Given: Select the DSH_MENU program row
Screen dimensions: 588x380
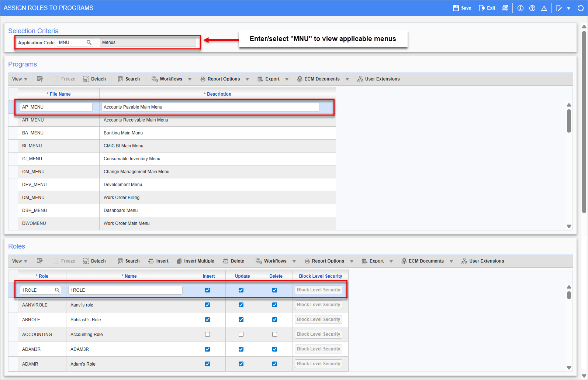Looking at the screenshot, I should 172,210.
